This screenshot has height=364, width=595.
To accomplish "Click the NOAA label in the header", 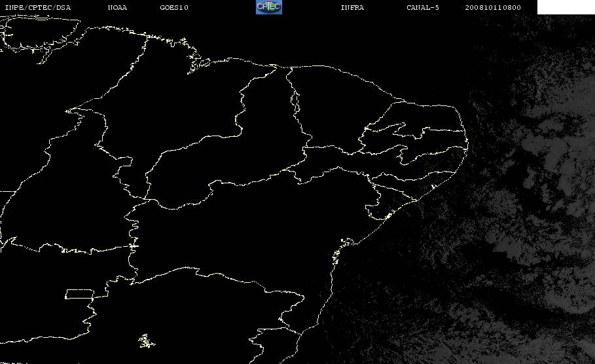I will tap(117, 8).
